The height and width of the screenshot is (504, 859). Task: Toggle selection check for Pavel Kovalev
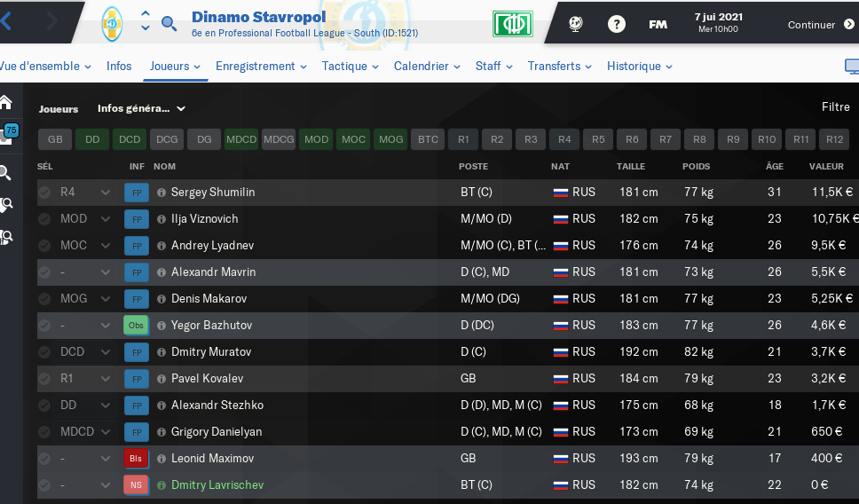pyautogui.click(x=44, y=379)
